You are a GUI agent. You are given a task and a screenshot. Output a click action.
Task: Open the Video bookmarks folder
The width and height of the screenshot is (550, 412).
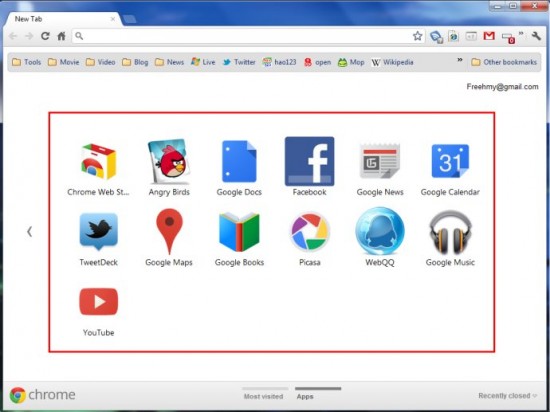[101, 62]
